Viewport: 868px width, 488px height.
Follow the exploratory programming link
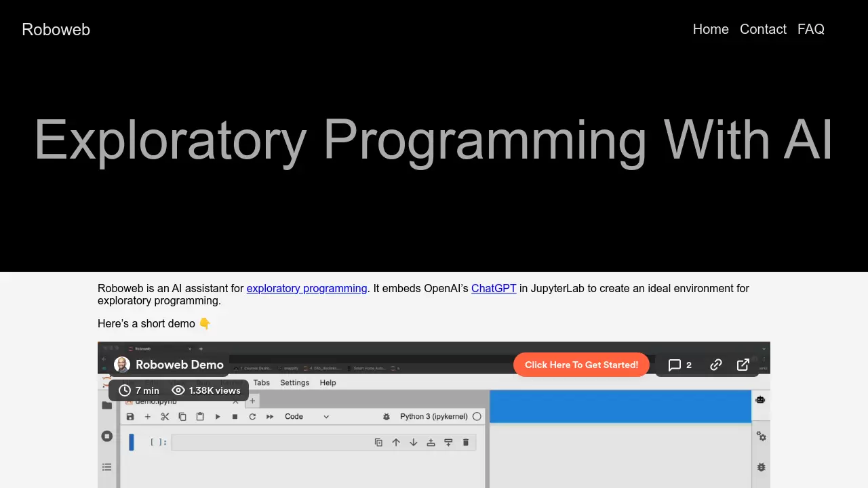[x=307, y=288]
